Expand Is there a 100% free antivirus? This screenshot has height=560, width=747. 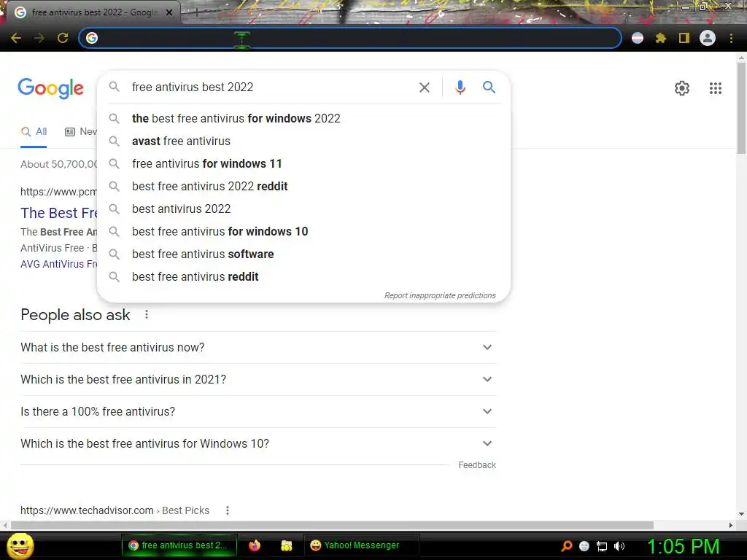click(258, 411)
